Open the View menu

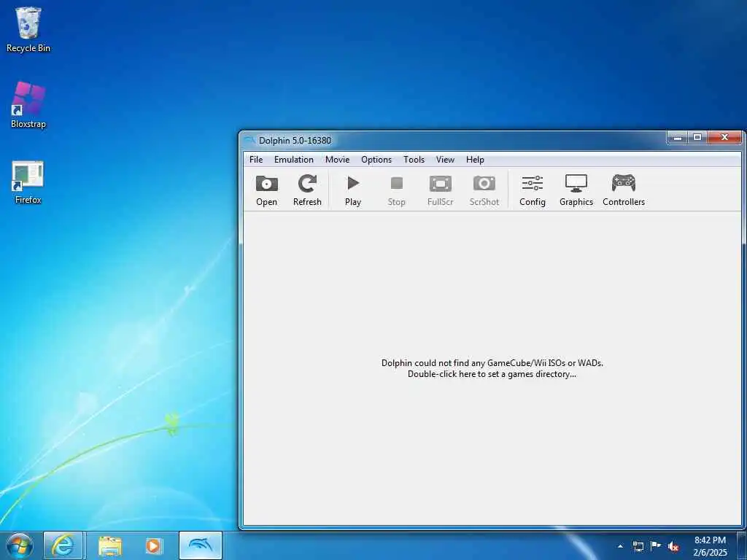(x=445, y=160)
